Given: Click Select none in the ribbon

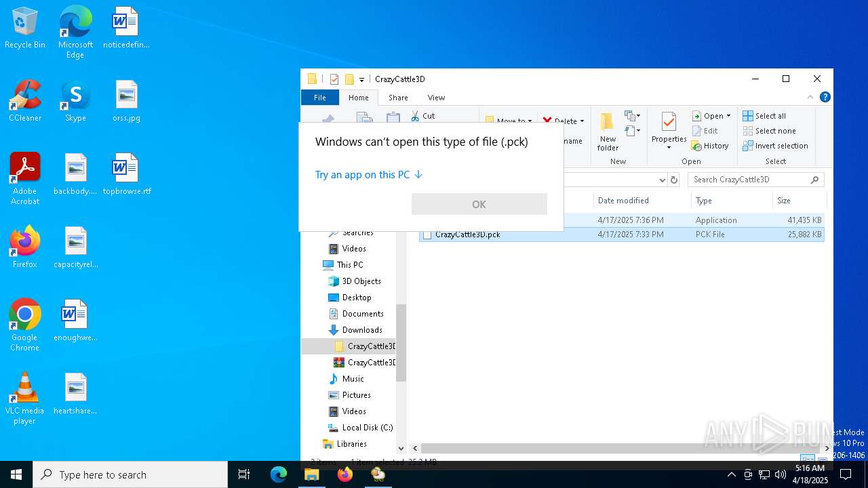Looking at the screenshot, I should coord(769,131).
